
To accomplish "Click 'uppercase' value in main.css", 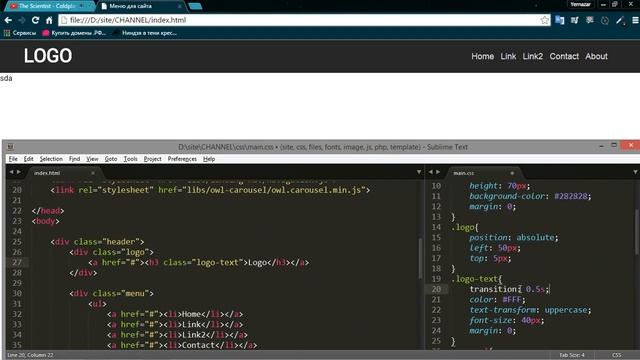I will 566,310.
